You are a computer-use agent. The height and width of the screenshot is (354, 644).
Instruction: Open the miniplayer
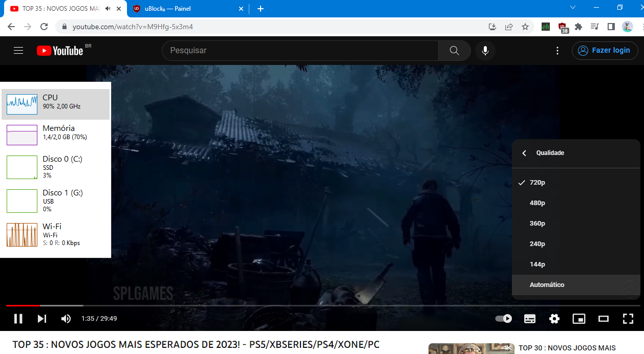pos(579,319)
